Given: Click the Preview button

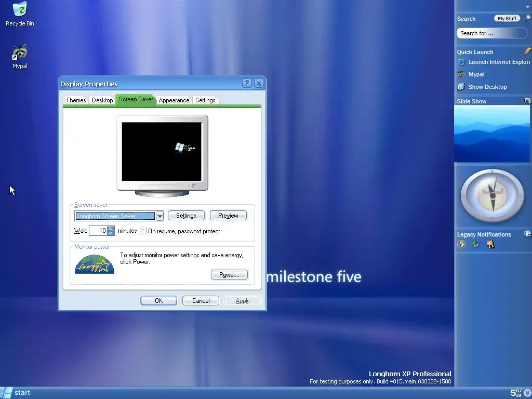Looking at the screenshot, I should (x=228, y=216).
